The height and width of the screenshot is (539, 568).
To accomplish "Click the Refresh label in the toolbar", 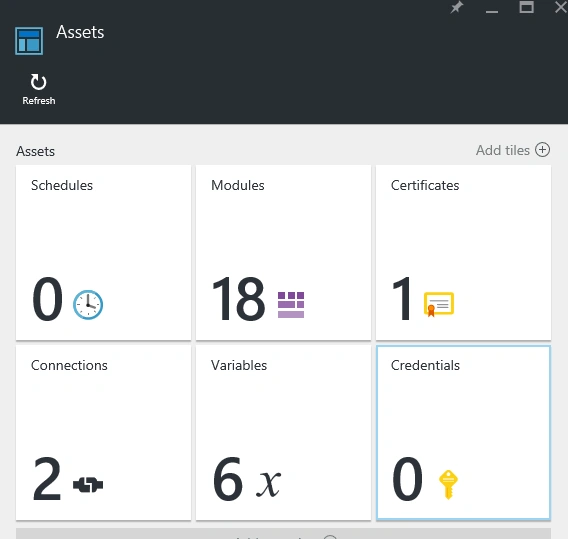I will coord(39,101).
